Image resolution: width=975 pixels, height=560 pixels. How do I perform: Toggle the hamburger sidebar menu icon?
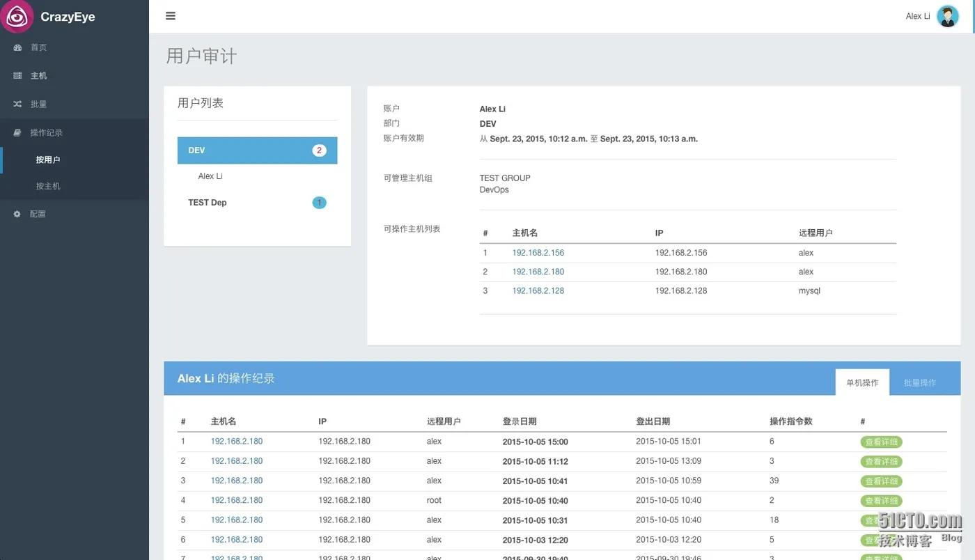click(x=171, y=16)
